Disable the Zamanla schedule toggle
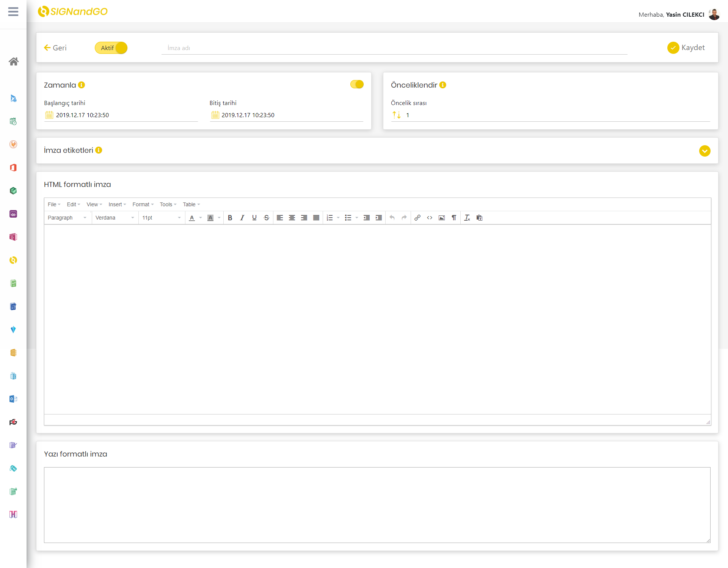This screenshot has height=568, width=728. click(356, 84)
